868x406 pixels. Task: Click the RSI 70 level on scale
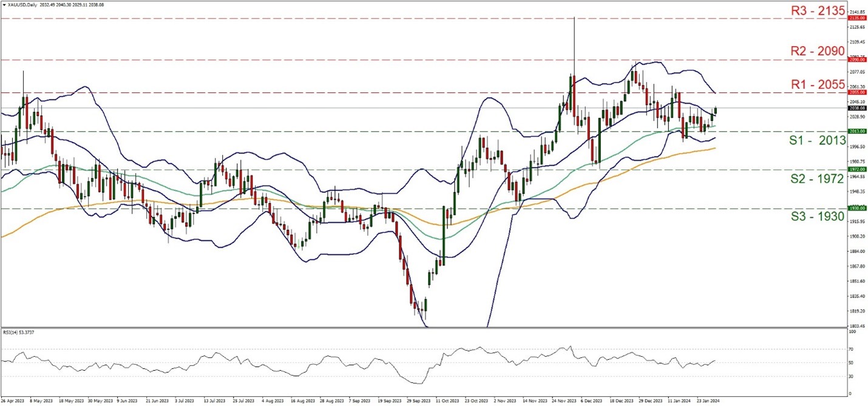[x=852, y=350]
